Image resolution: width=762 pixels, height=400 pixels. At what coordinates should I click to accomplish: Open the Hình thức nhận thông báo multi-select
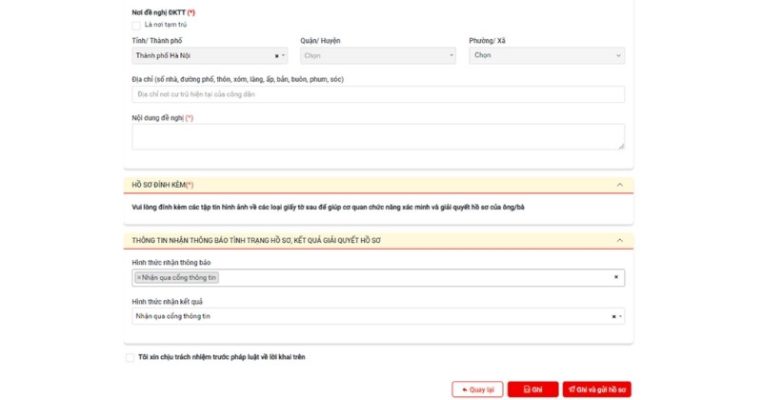[x=400, y=277]
